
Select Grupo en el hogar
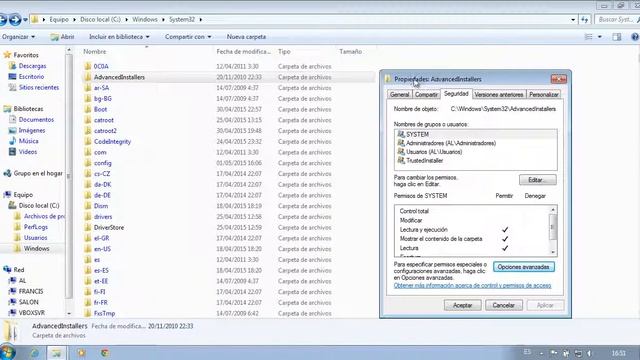(38, 173)
